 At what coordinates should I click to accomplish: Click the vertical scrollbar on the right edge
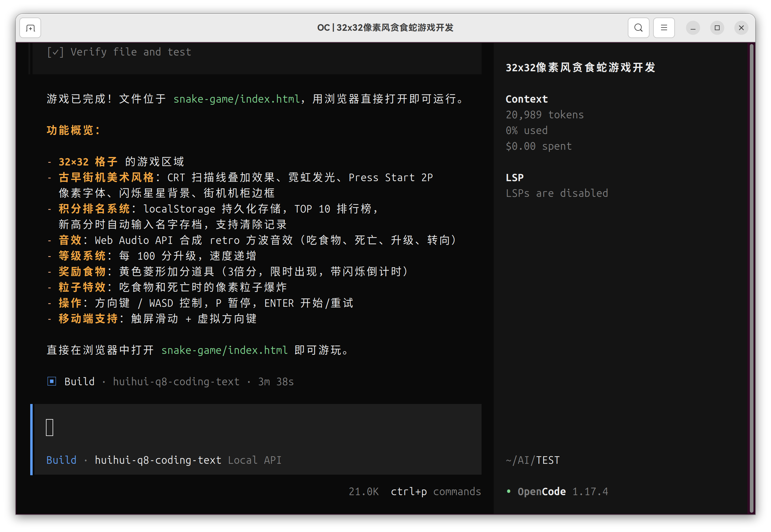[751, 279]
